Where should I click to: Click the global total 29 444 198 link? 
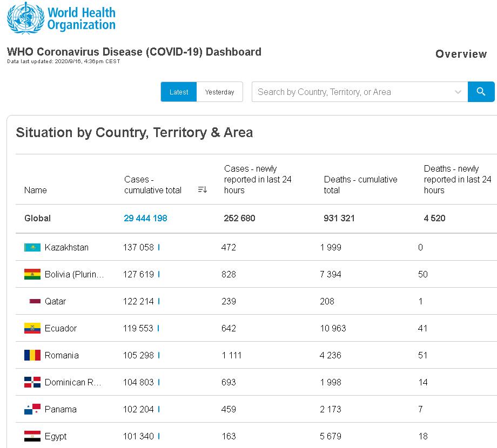(145, 218)
